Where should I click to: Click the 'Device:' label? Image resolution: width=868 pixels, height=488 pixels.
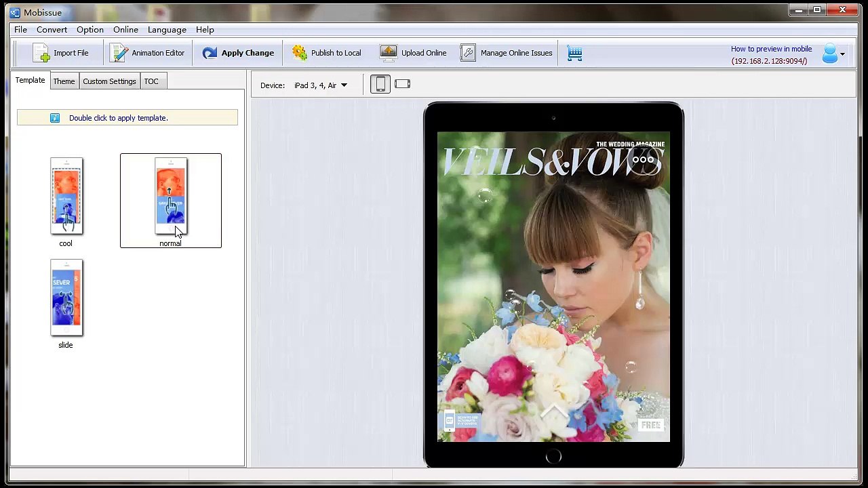(x=273, y=85)
